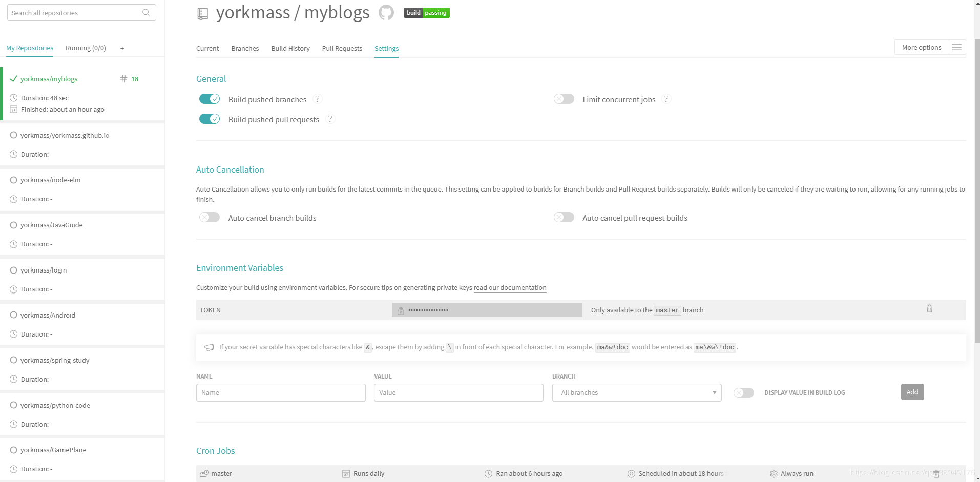The width and height of the screenshot is (980, 482).
Task: Open yorkmass/Android repository
Action: (48, 315)
